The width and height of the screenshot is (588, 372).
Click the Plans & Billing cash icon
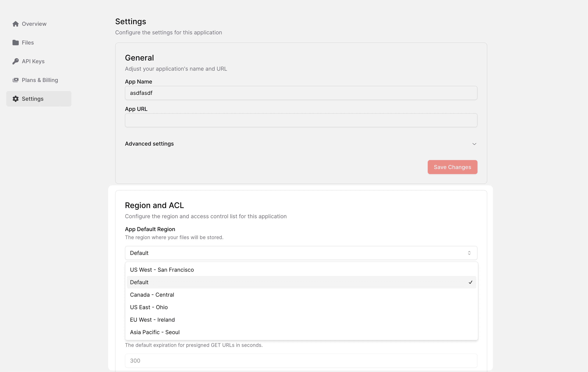pos(16,80)
